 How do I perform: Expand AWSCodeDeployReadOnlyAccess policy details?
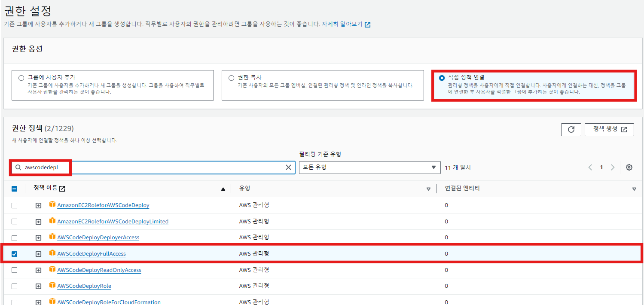click(x=38, y=270)
